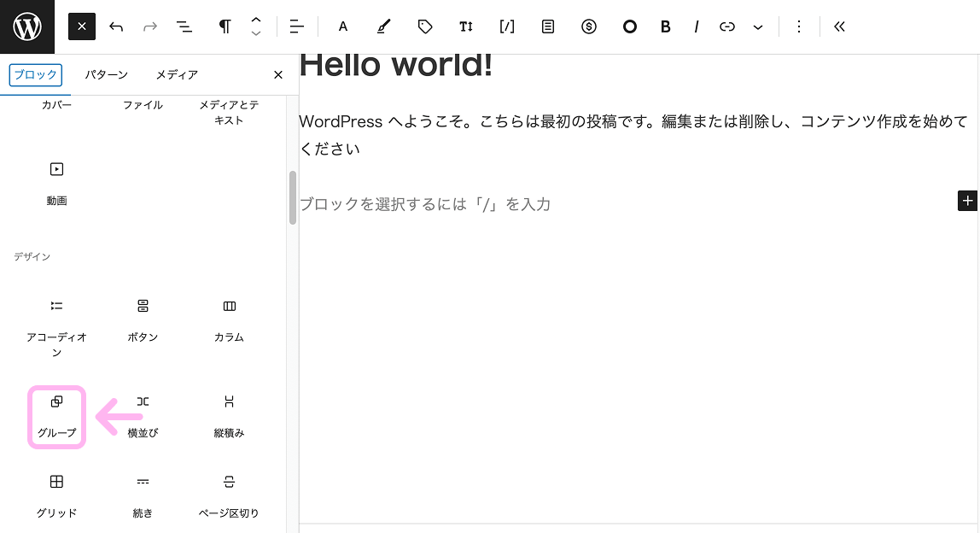
Task: Expand more rich text controls dropdown
Action: (x=758, y=26)
